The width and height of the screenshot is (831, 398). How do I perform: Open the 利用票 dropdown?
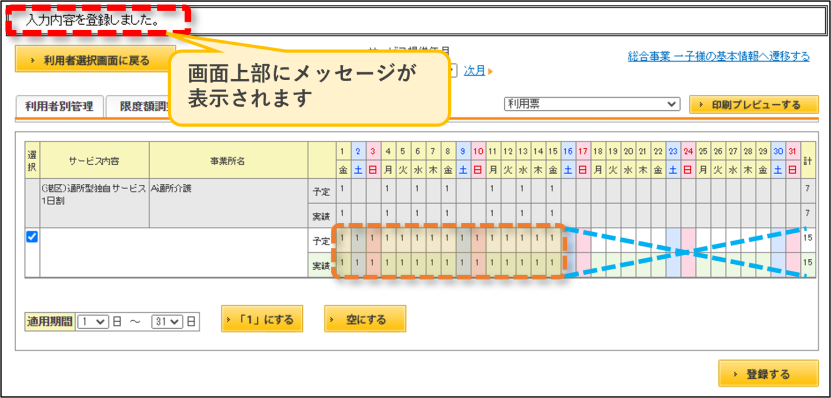tap(592, 104)
